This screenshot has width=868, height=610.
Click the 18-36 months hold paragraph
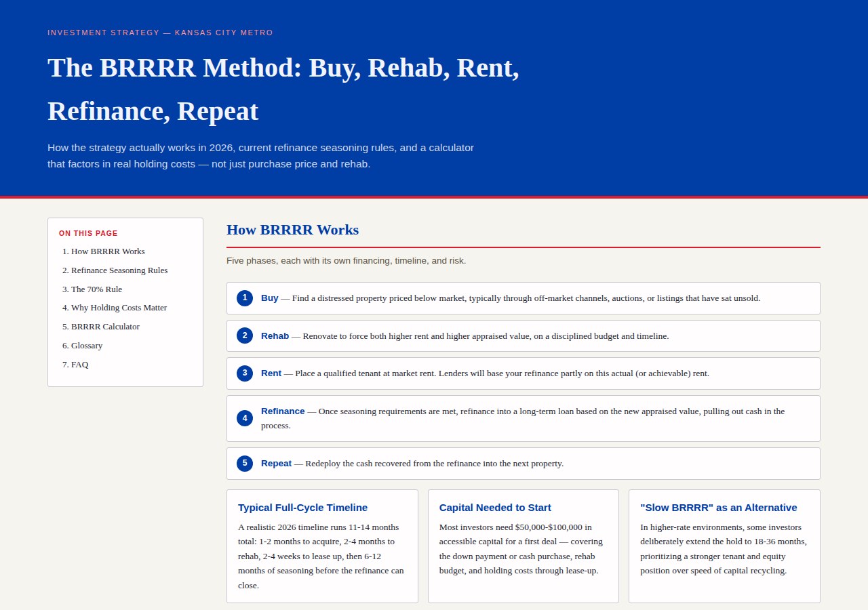point(724,549)
